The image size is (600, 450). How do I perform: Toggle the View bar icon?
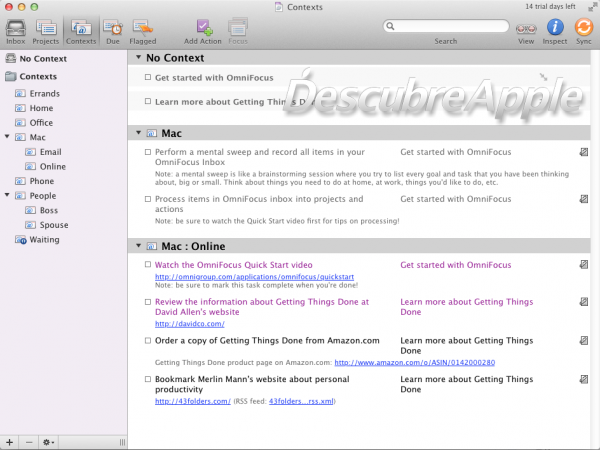526,31
